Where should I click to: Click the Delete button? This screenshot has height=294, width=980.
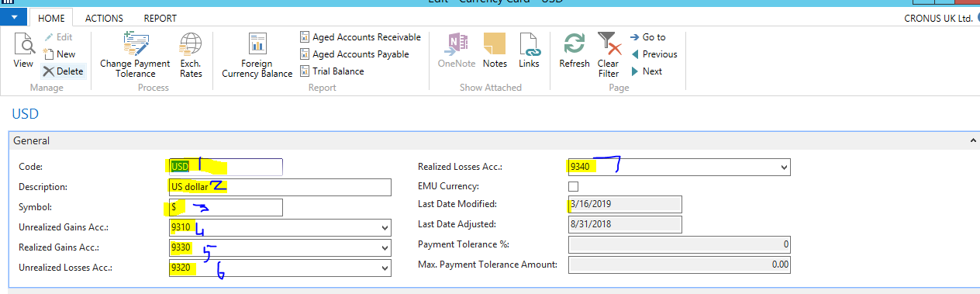63,71
